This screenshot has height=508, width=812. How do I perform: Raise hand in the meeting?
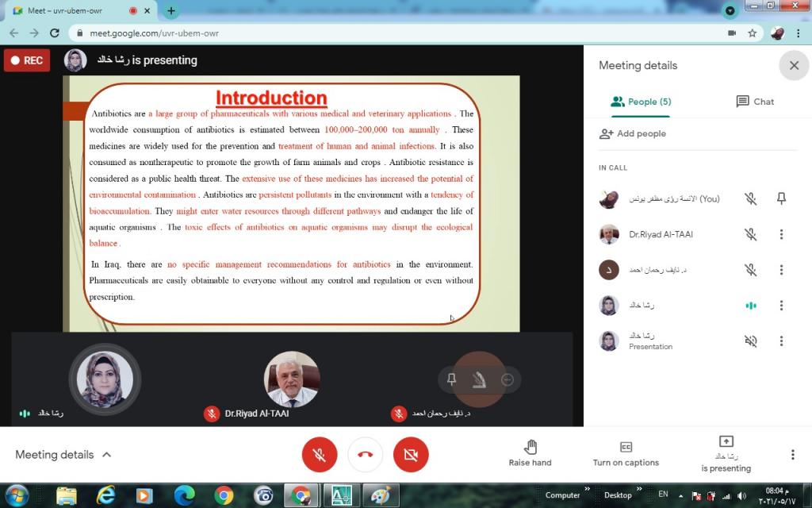[530, 453]
